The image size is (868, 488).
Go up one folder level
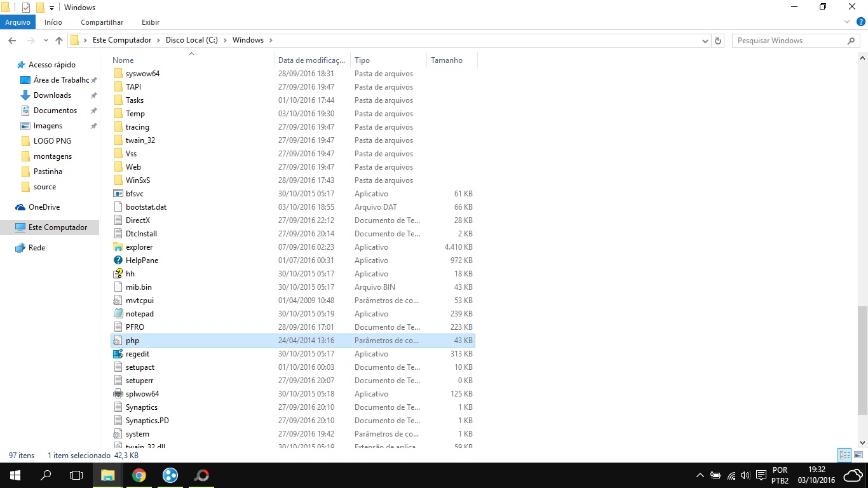[59, 41]
